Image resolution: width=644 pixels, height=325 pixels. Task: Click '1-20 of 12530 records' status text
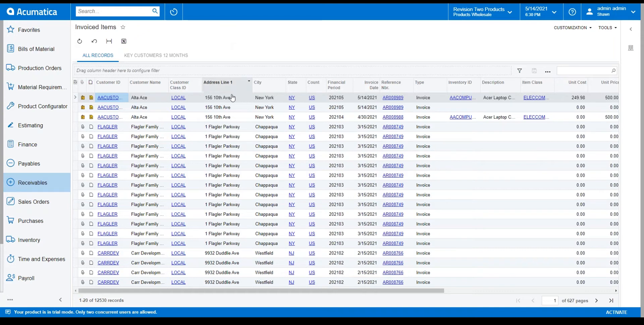click(101, 300)
